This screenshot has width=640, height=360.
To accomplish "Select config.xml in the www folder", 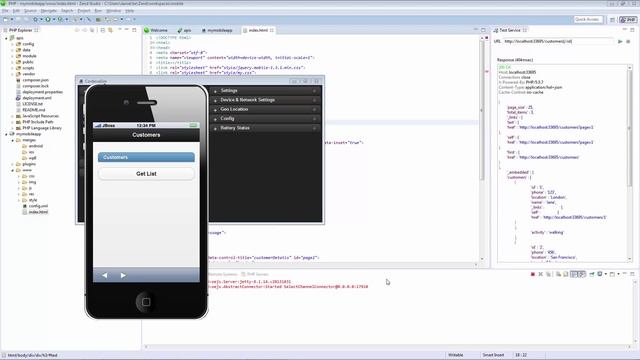I will pos(38,206).
